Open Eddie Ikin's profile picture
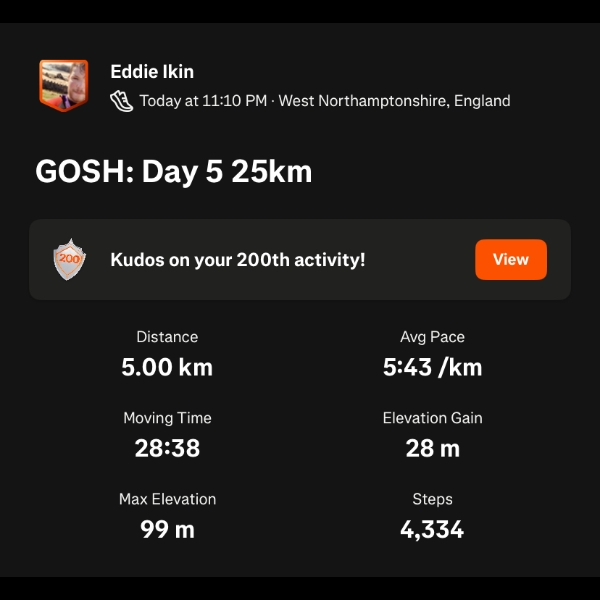This screenshot has width=600, height=600. pos(64,86)
